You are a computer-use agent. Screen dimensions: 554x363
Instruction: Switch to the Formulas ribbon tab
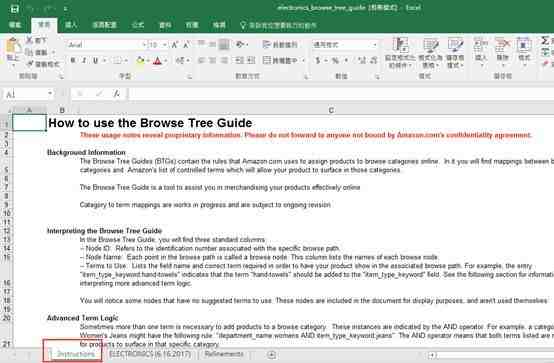138,25
